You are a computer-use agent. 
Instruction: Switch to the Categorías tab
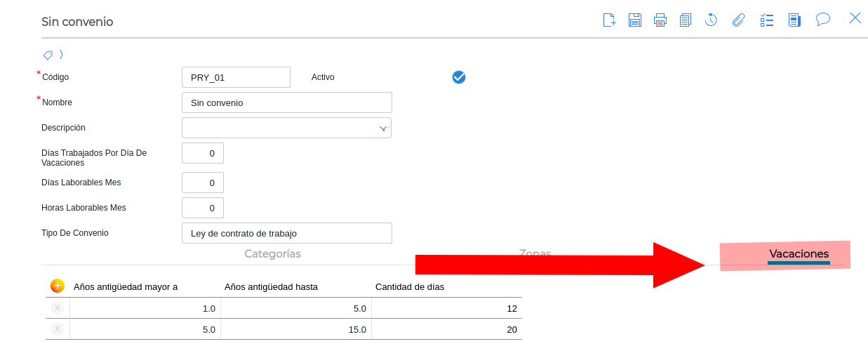[272, 254]
